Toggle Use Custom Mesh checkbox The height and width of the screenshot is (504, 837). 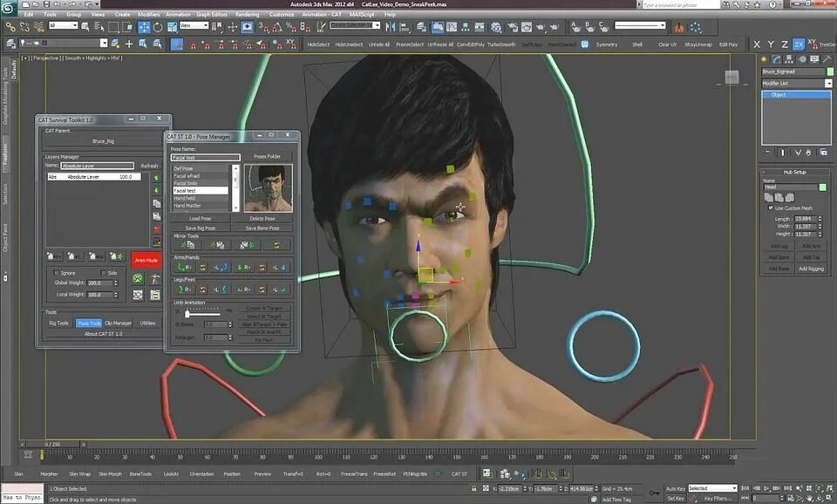pyautogui.click(x=770, y=208)
